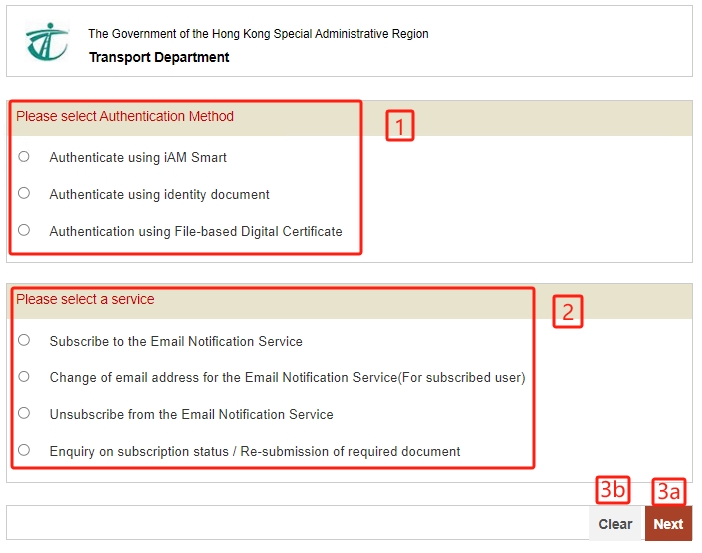The image size is (702, 553).
Task: Click the Clear button
Action: click(615, 523)
